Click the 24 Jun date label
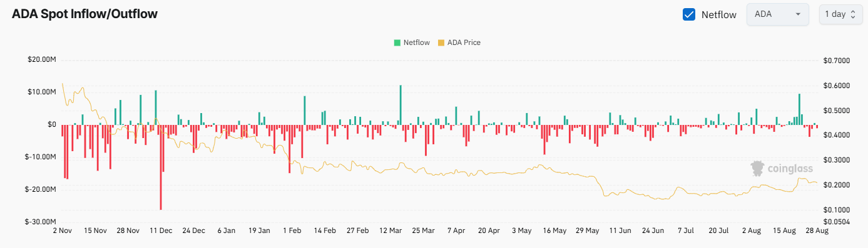The width and height of the screenshot is (868, 248). coord(653,231)
